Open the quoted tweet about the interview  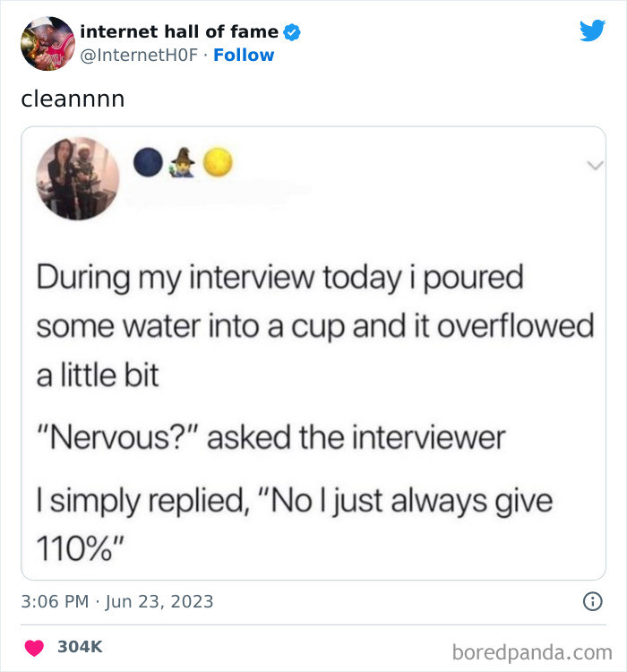pyautogui.click(x=313, y=376)
